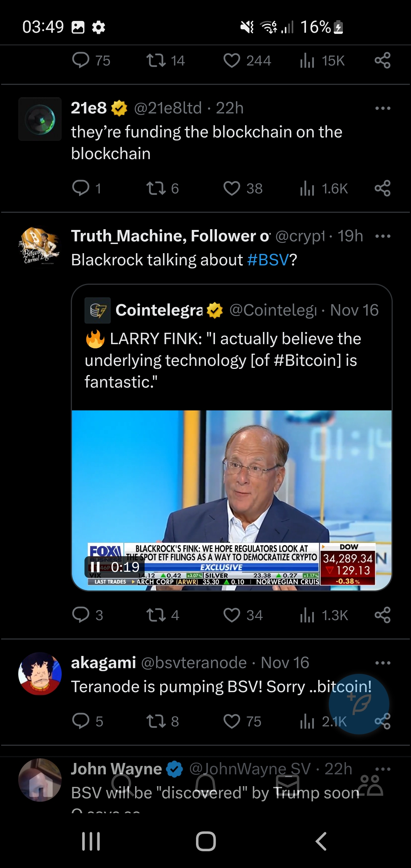The image size is (411, 868).
Task: Switch to the messages envelope tab
Action: (288, 785)
